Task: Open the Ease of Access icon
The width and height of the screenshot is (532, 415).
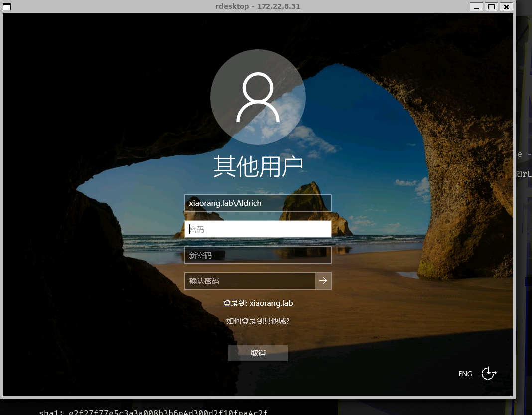Action: 489,373
